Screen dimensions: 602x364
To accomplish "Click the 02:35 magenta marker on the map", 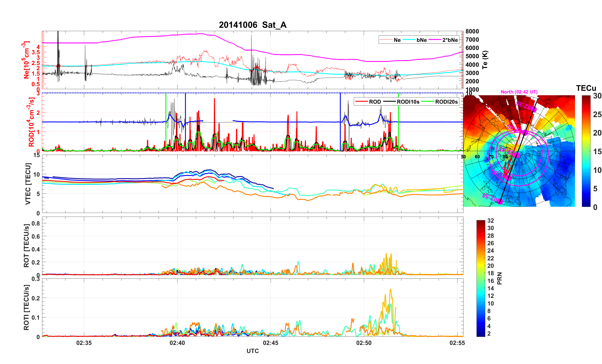I will coord(534,109).
